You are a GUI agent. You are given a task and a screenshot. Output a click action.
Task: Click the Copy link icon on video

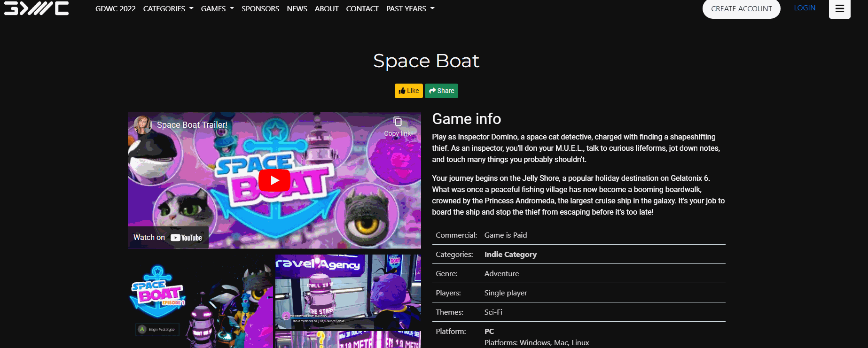tap(397, 126)
